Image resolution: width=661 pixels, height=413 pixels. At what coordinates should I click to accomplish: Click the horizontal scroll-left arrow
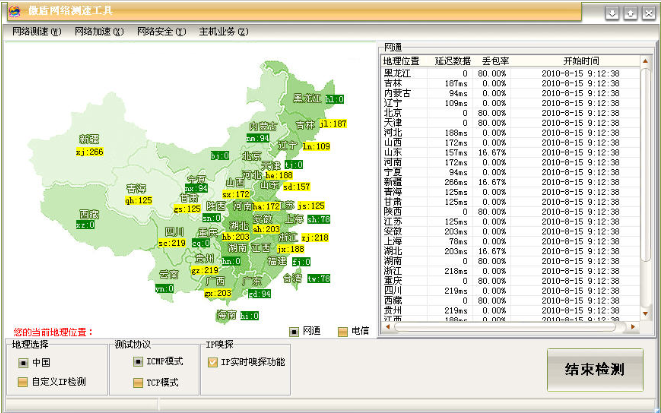click(x=387, y=327)
